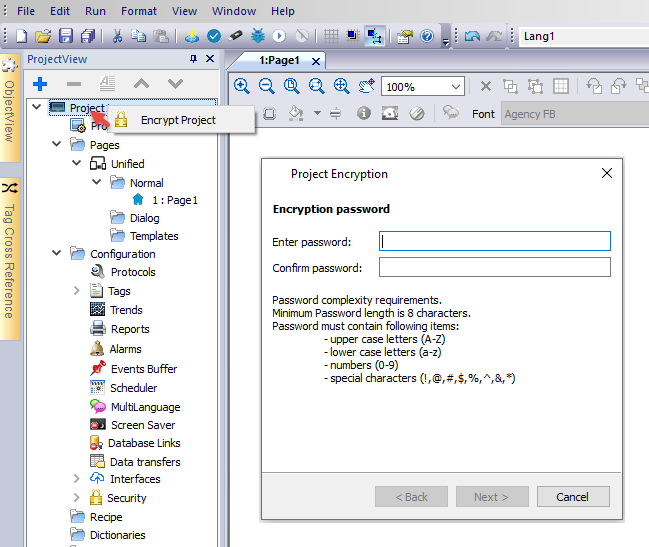Select the Scheduler item in tree
Viewport: 649px width, 547px height.
coord(133,387)
